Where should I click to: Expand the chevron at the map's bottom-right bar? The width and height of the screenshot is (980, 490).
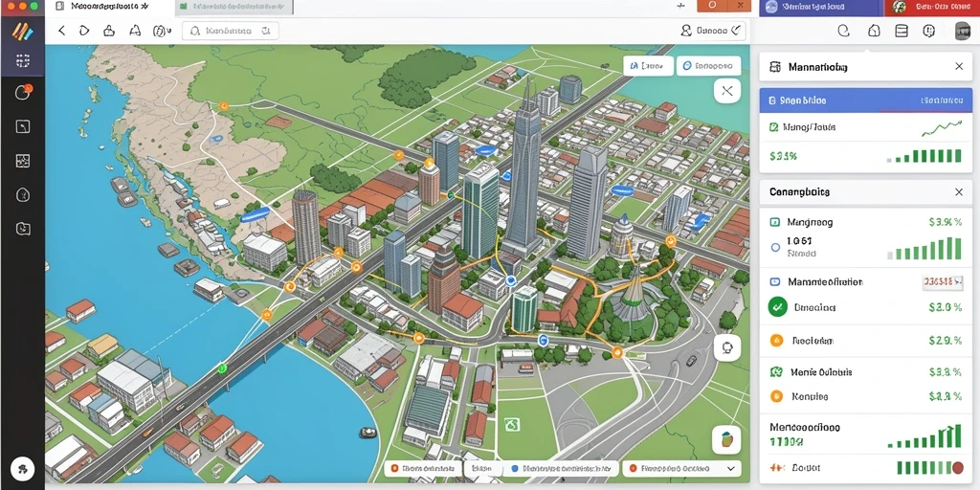coord(730,467)
